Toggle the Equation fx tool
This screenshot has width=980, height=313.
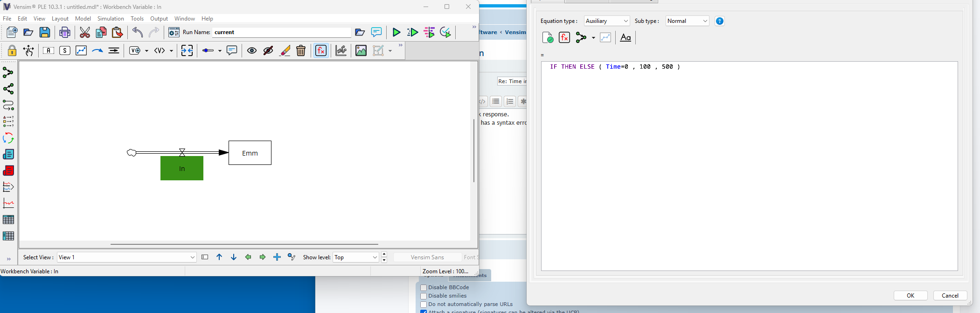tap(321, 50)
